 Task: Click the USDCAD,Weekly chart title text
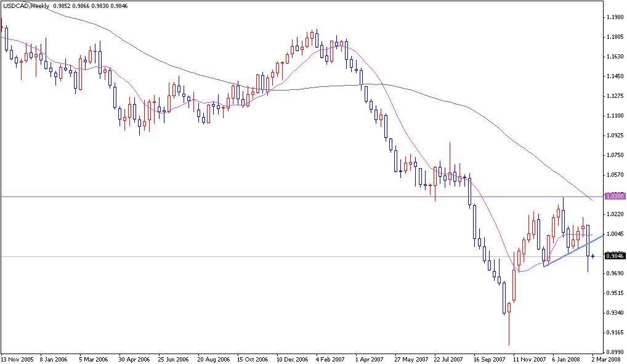coord(26,6)
